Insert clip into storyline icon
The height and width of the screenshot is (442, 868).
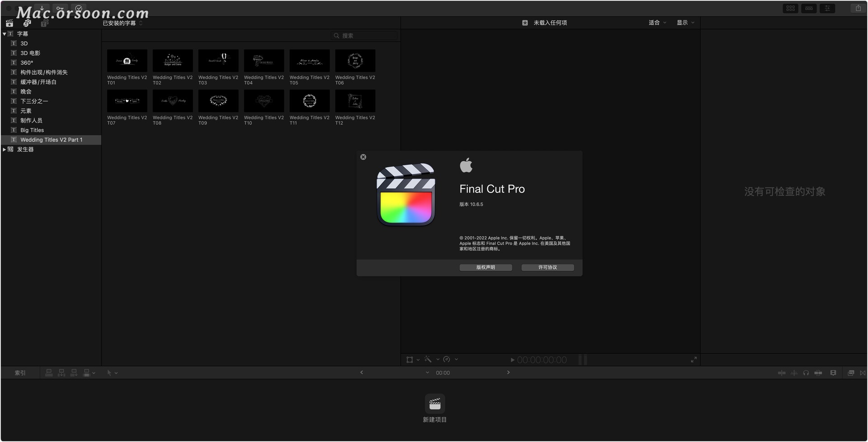tap(61, 373)
